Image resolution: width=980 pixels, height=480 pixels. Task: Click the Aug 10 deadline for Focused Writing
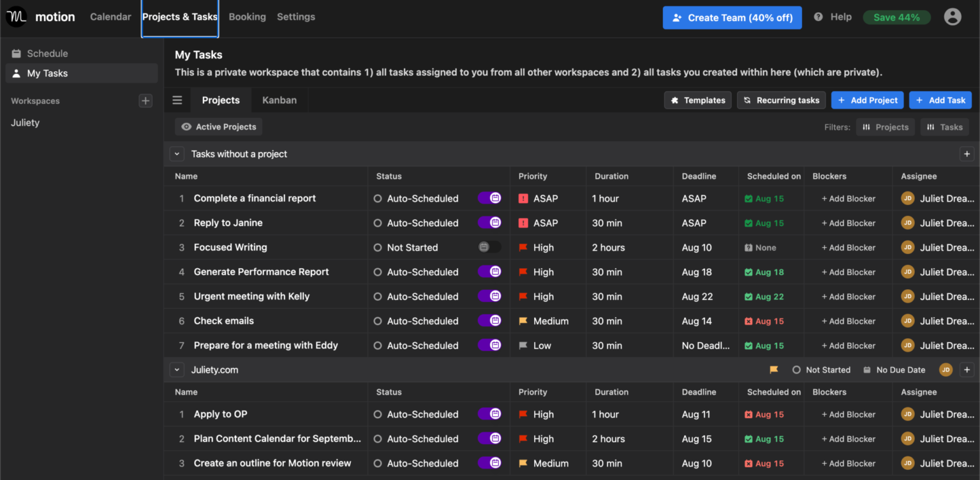(697, 248)
